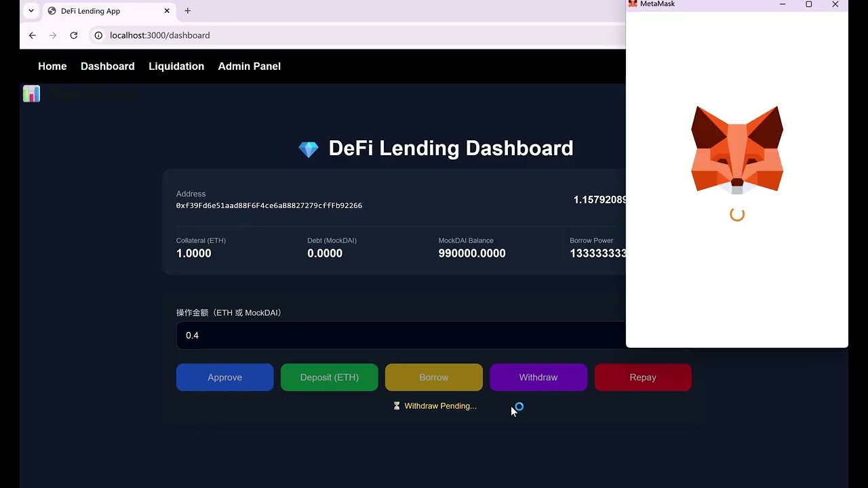This screenshot has width=868, height=488.
Task: Click the Debt (MockDAI) label
Action: 332,241
